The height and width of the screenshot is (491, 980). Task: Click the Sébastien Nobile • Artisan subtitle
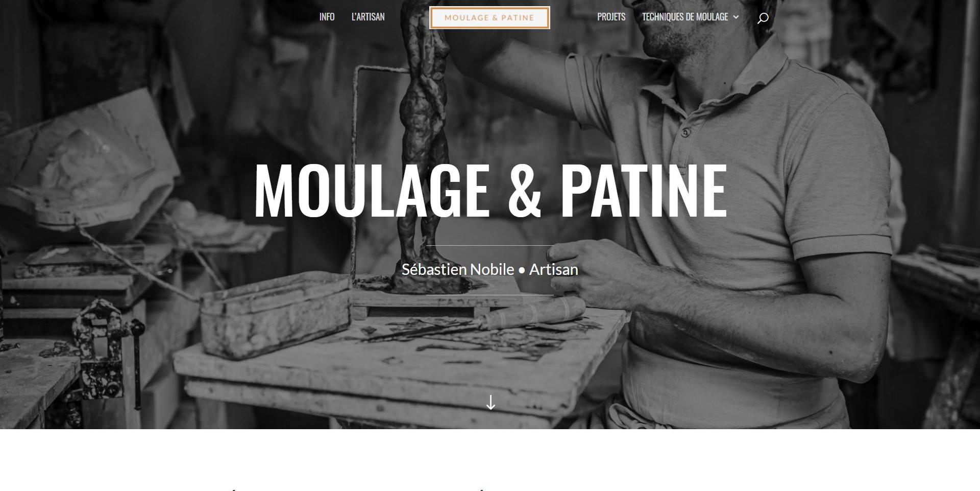click(x=490, y=269)
